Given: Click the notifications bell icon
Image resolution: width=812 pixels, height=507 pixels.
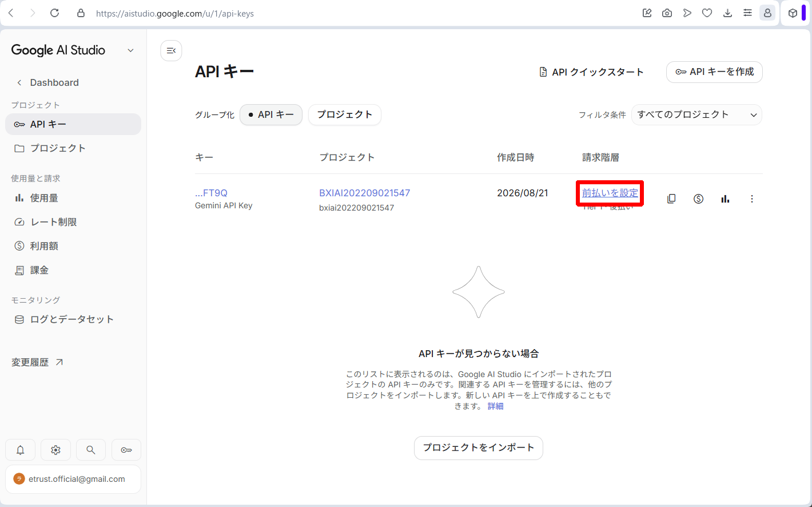Looking at the screenshot, I should [21, 450].
